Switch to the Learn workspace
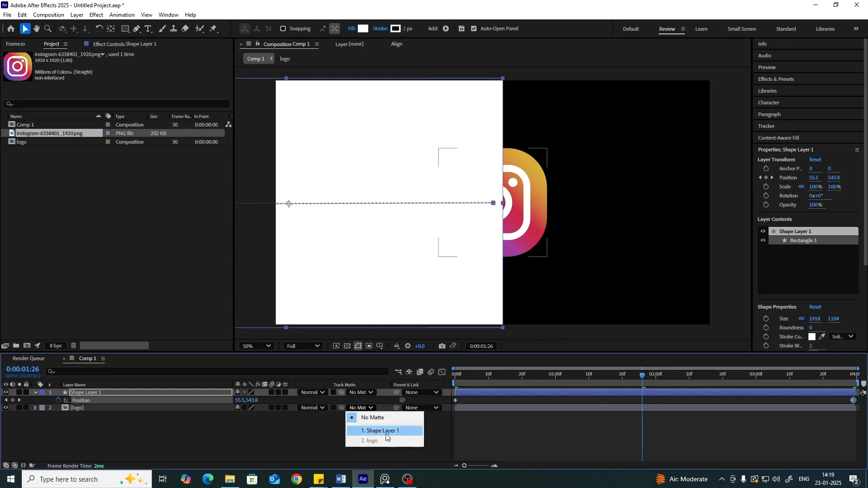Screen dimensions: 868x488 click(x=701, y=29)
